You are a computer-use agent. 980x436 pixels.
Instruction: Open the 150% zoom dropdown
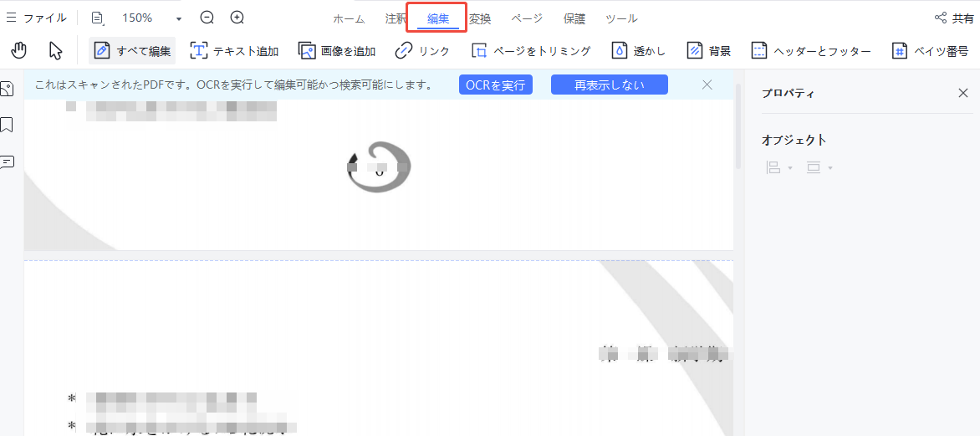pyautogui.click(x=179, y=18)
